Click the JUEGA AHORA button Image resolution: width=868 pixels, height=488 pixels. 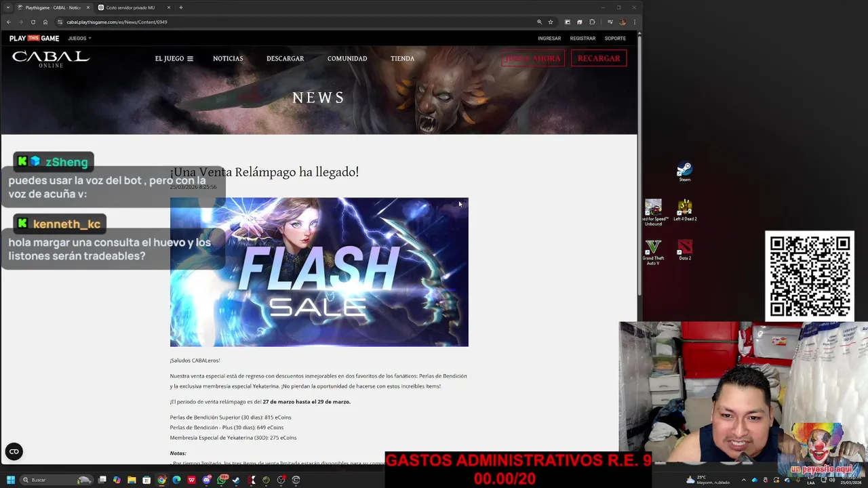point(533,58)
